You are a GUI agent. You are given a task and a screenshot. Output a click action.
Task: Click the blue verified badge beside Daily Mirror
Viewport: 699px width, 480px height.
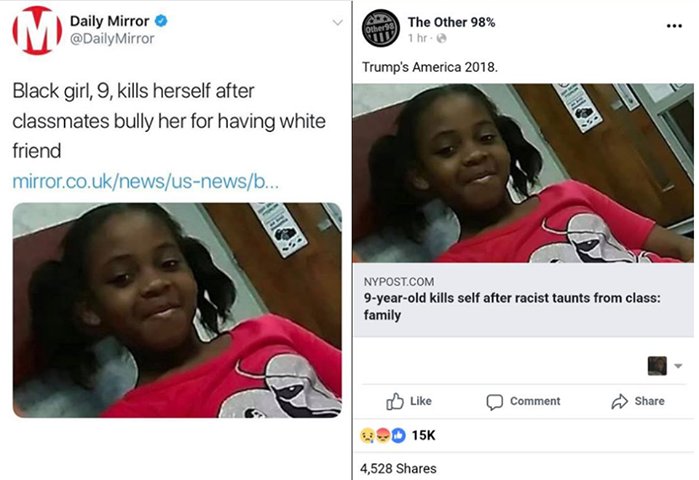(x=161, y=21)
